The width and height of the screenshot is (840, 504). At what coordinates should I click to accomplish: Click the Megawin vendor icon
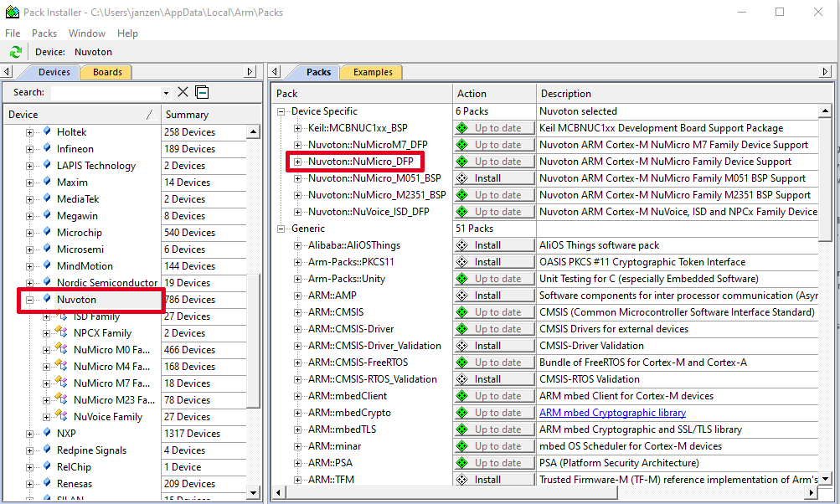pos(47,215)
